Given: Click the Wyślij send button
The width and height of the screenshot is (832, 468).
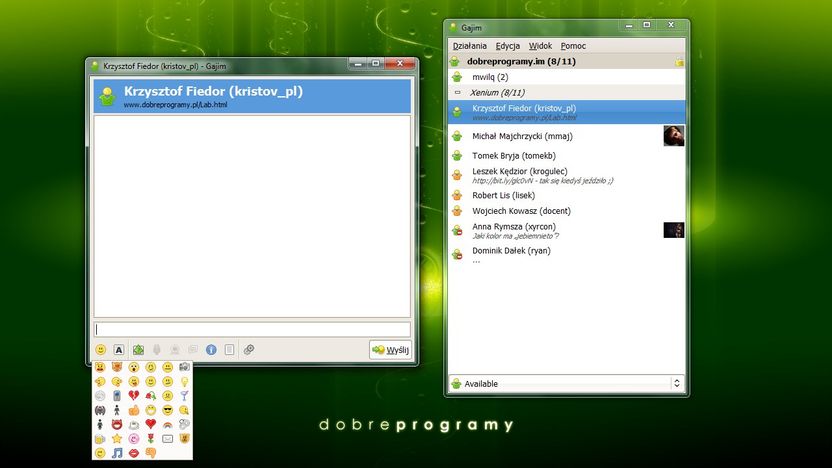Looking at the screenshot, I should [x=391, y=350].
